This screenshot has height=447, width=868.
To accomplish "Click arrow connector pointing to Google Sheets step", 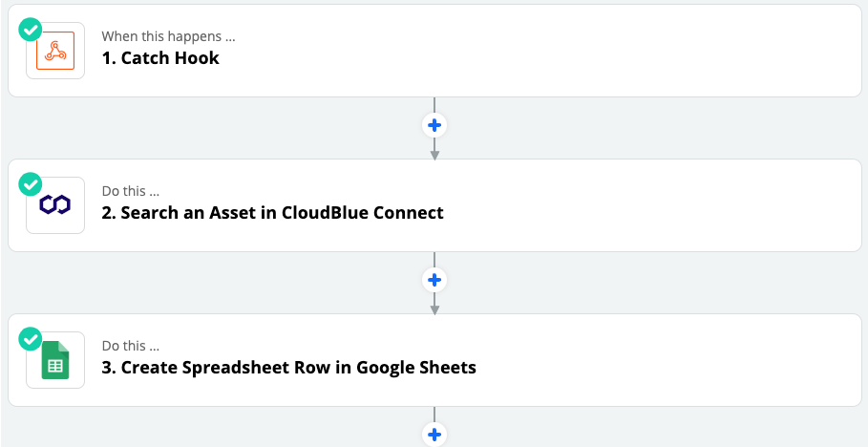I will click(x=434, y=304).
